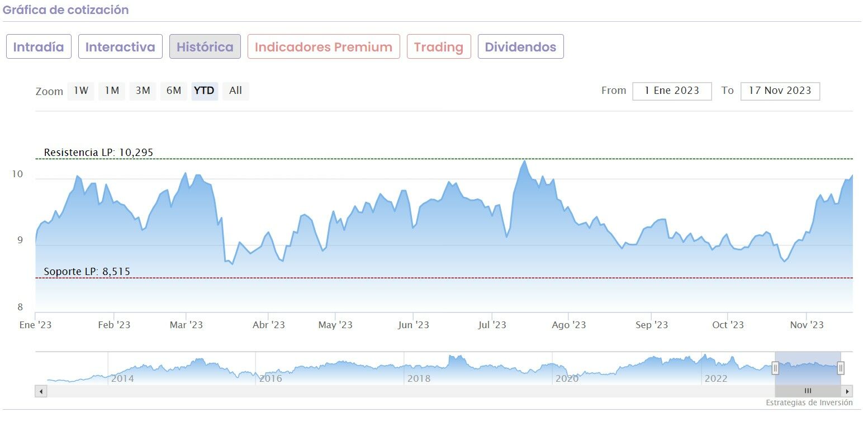Edit the To date field
The height and width of the screenshot is (431, 868).
coord(780,91)
